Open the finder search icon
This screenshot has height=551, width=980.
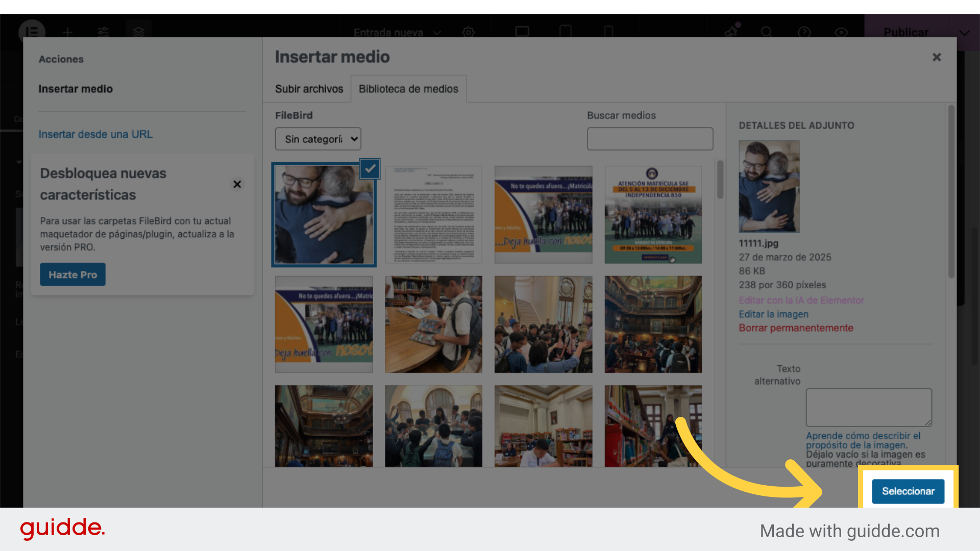point(766,32)
